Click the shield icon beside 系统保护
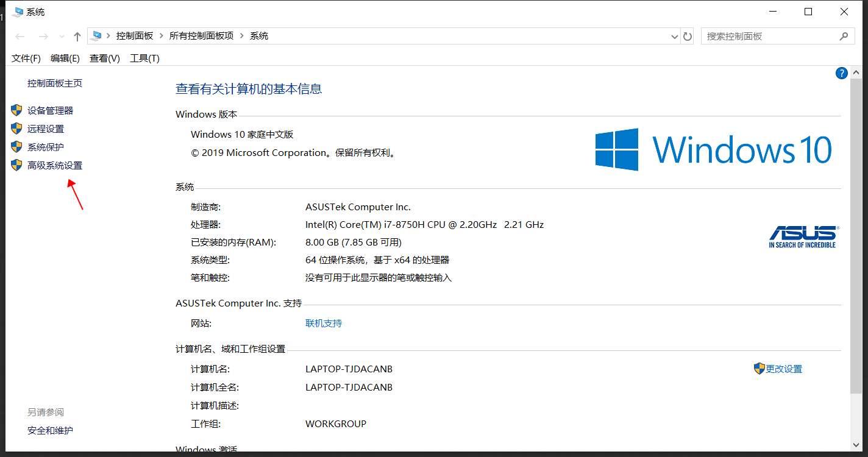The height and width of the screenshot is (457, 868). pos(16,147)
